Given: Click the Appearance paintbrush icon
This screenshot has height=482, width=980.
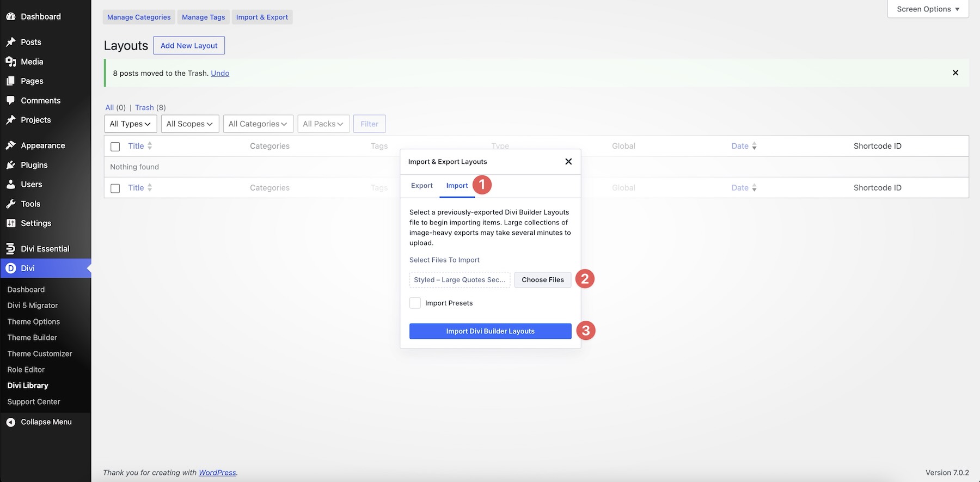Looking at the screenshot, I should click(x=11, y=145).
